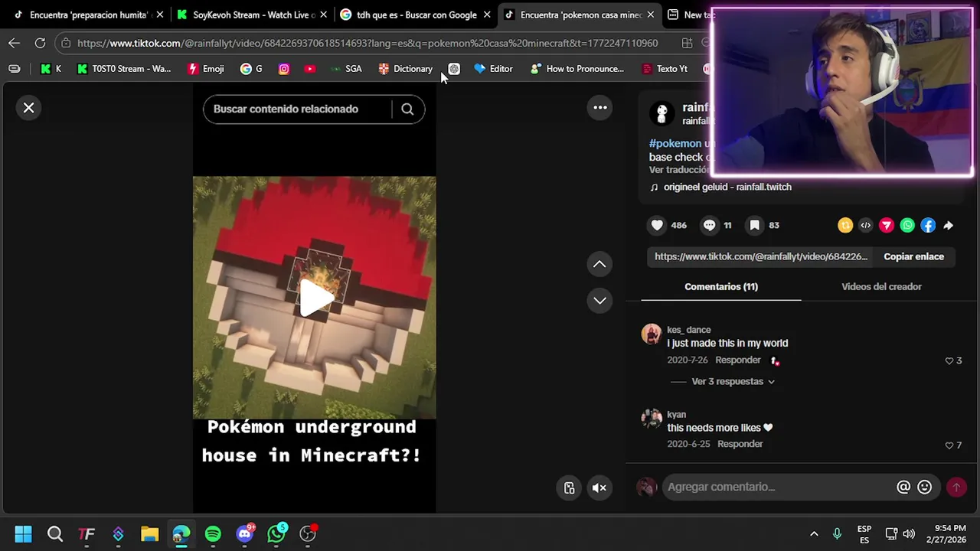Image resolution: width=980 pixels, height=551 pixels.
Task: Open the Instagram bookmark icon
Action: 284,69
